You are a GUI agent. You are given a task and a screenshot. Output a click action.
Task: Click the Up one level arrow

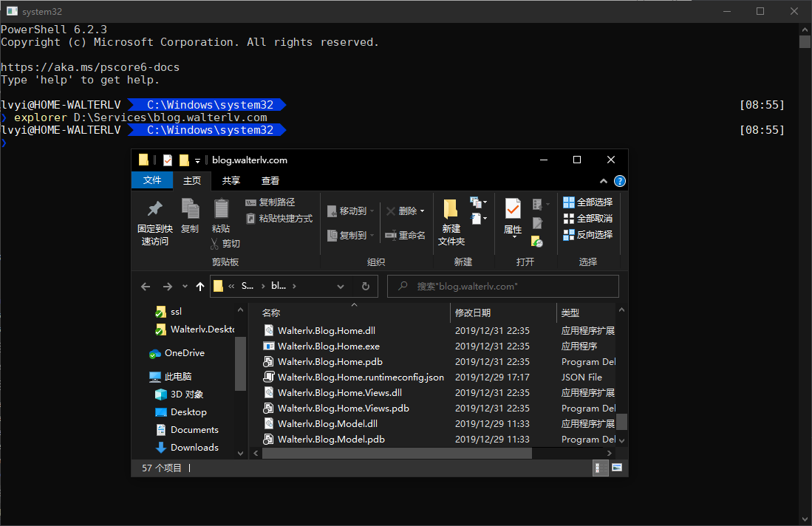[199, 287]
